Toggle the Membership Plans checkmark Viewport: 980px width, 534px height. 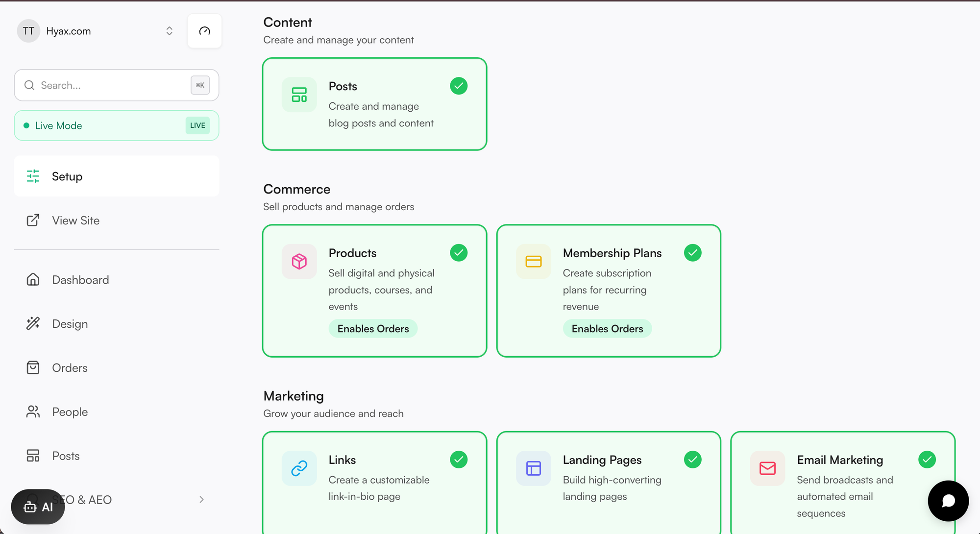pos(693,253)
